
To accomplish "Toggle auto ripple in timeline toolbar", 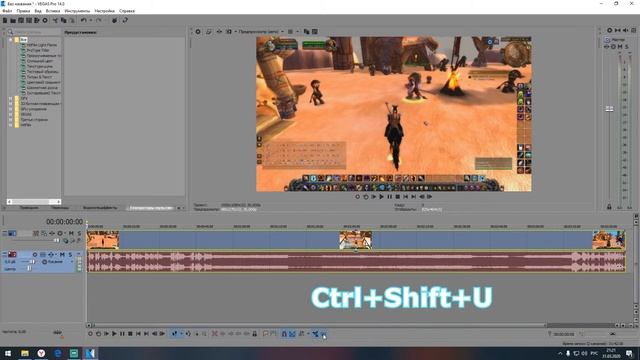I will [x=302, y=334].
